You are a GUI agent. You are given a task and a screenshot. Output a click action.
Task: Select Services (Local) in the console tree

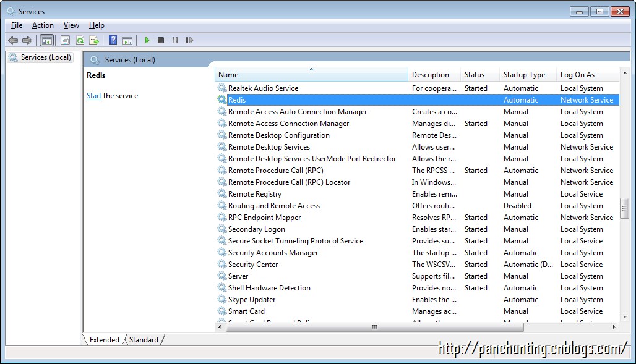pos(46,57)
